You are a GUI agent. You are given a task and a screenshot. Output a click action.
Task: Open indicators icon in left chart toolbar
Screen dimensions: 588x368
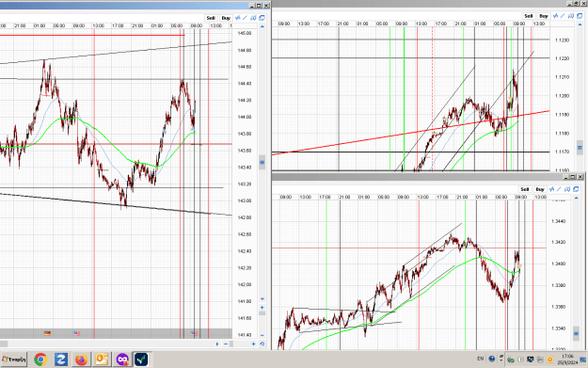pos(237,18)
